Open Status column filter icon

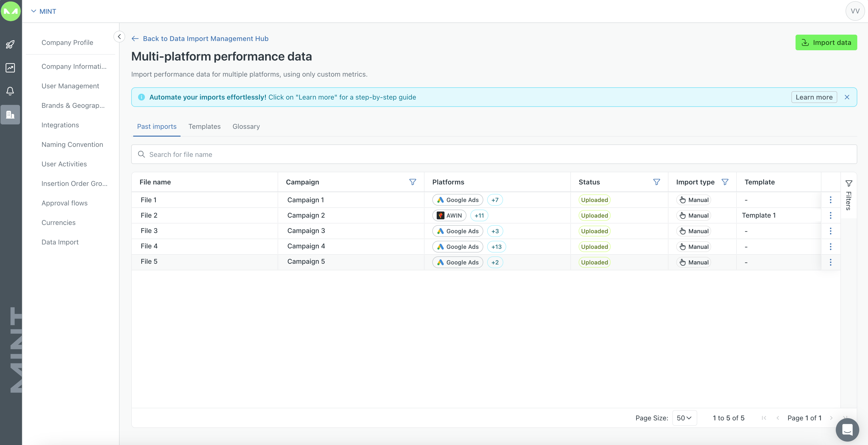point(656,182)
